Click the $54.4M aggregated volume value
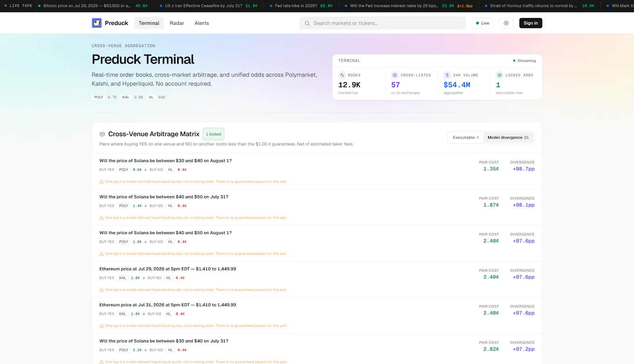This screenshot has width=634, height=364. coord(457,85)
